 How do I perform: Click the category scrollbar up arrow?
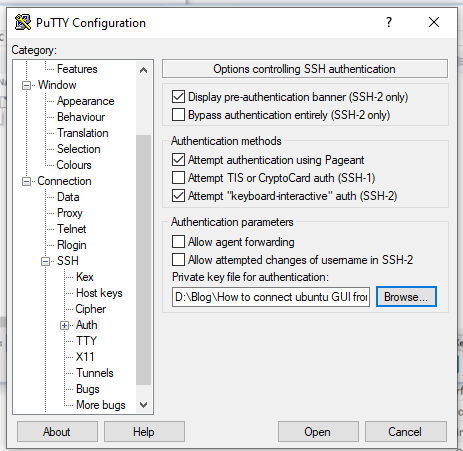[143, 70]
